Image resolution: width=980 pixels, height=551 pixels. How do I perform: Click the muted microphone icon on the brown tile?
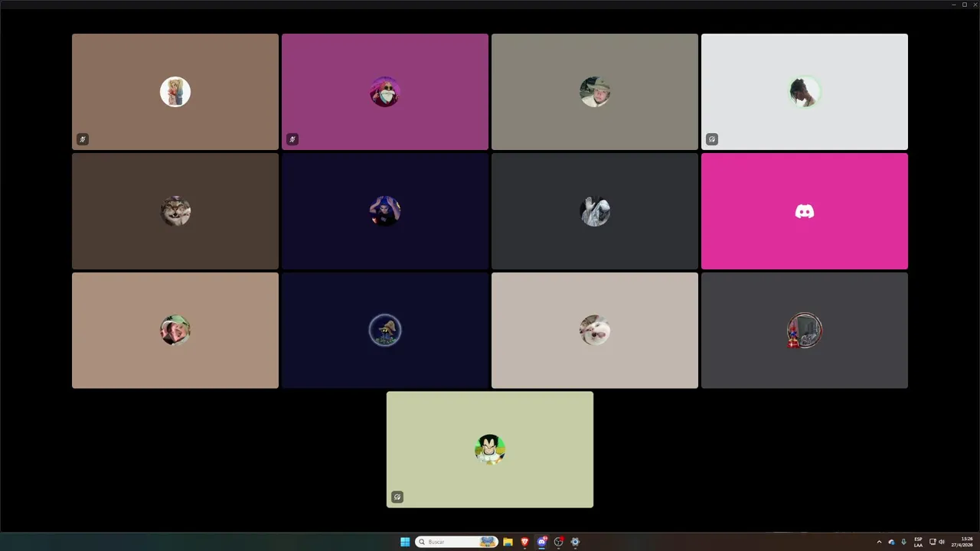[83, 139]
